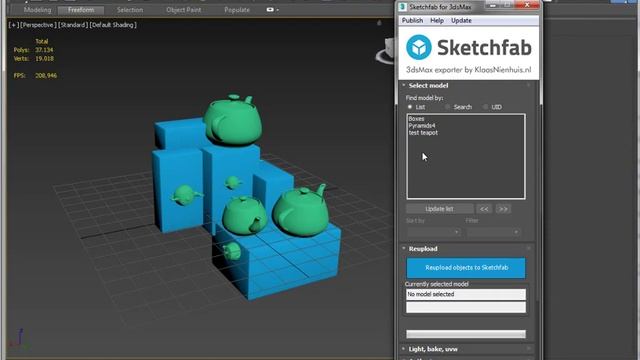Click the Sketchfab logo icon
This screenshot has height=360, width=640.
pos(418,47)
